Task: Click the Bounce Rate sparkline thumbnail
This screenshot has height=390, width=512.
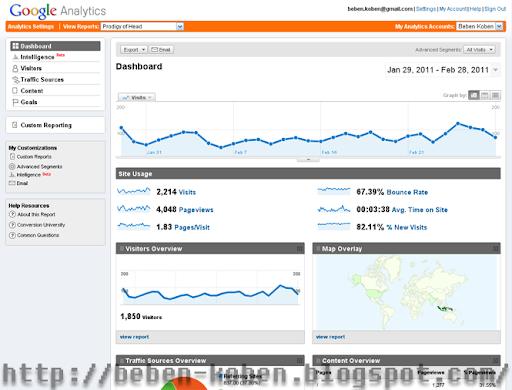Action: point(334,191)
